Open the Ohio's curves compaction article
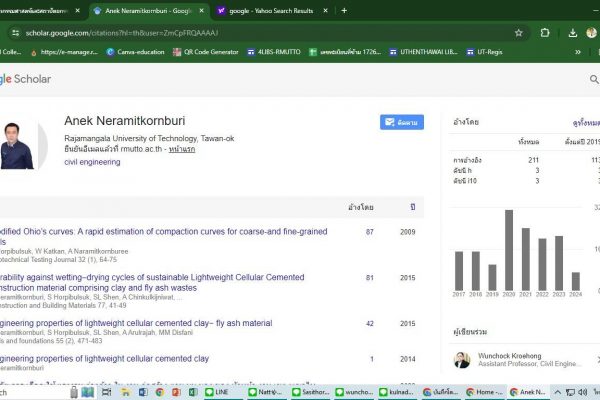The width and height of the screenshot is (600, 400). (163, 237)
